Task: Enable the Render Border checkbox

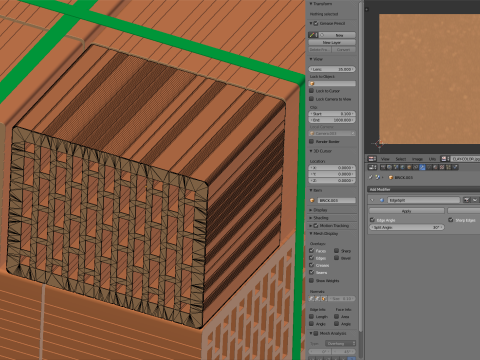Action: tap(312, 141)
